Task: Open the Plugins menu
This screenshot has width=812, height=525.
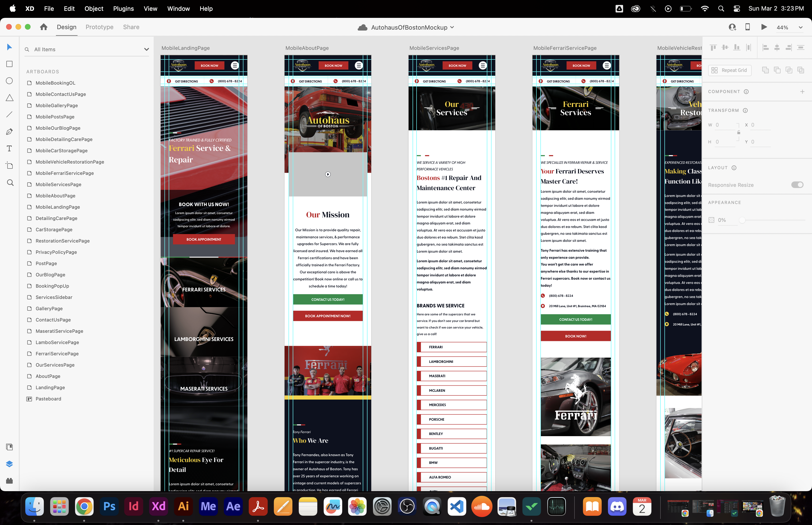Action: (123, 8)
